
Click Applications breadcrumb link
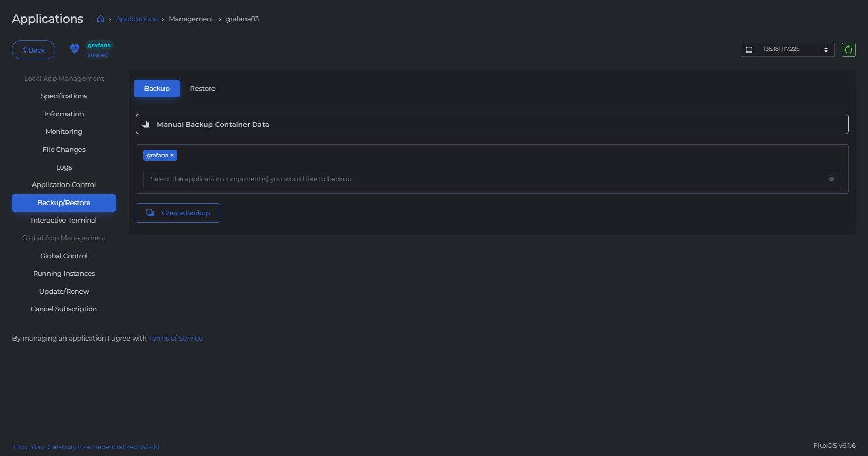[x=136, y=19]
